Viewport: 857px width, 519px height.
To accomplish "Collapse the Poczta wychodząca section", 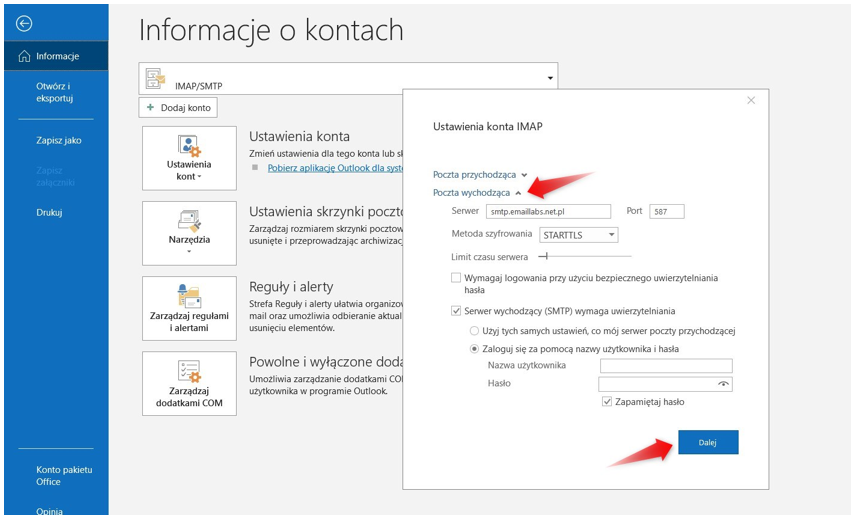I will [x=477, y=192].
